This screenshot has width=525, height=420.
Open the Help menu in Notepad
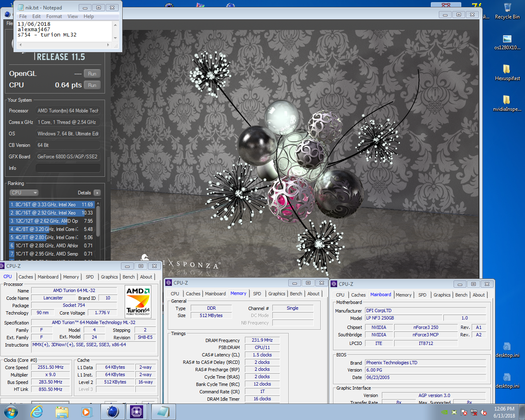[89, 16]
